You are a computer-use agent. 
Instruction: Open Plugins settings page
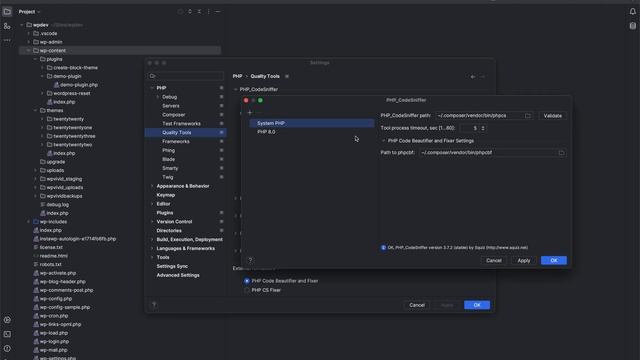[x=164, y=213]
